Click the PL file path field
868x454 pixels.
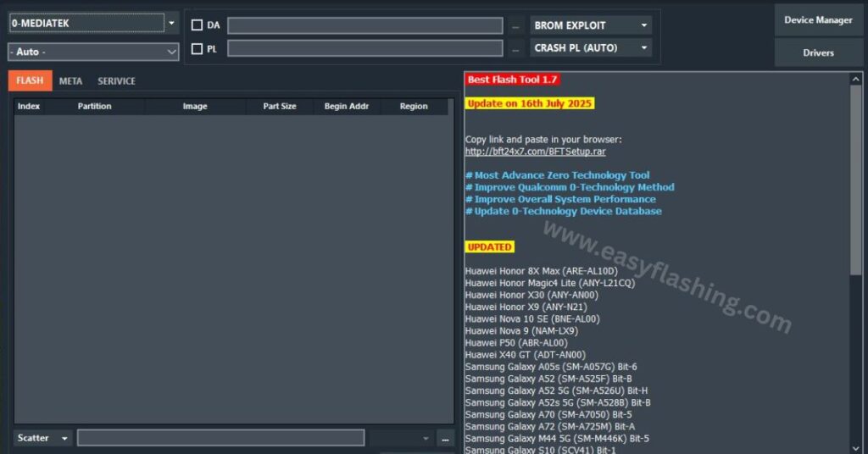click(365, 48)
